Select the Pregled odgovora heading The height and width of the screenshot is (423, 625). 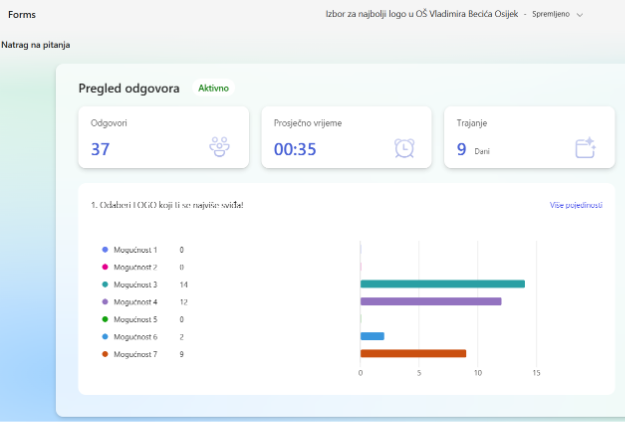129,88
